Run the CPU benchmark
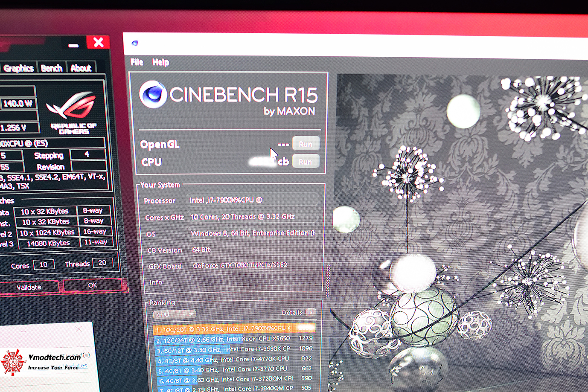 pyautogui.click(x=305, y=162)
